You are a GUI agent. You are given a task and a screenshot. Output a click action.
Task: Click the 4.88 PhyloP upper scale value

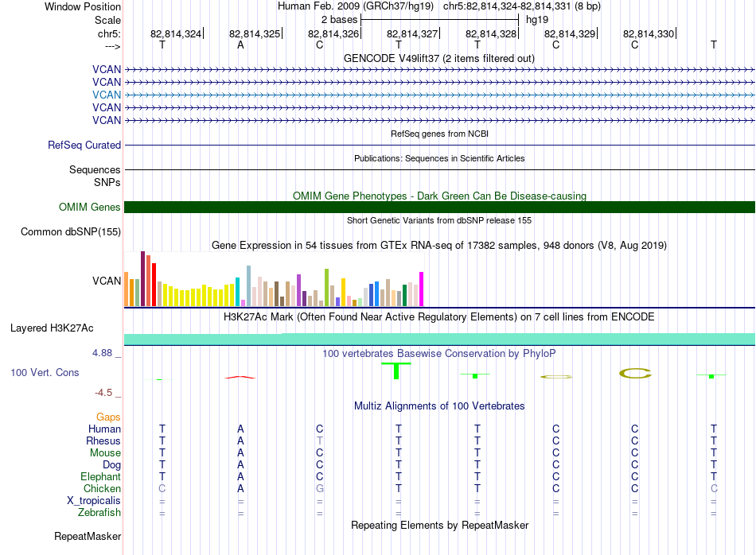(103, 353)
